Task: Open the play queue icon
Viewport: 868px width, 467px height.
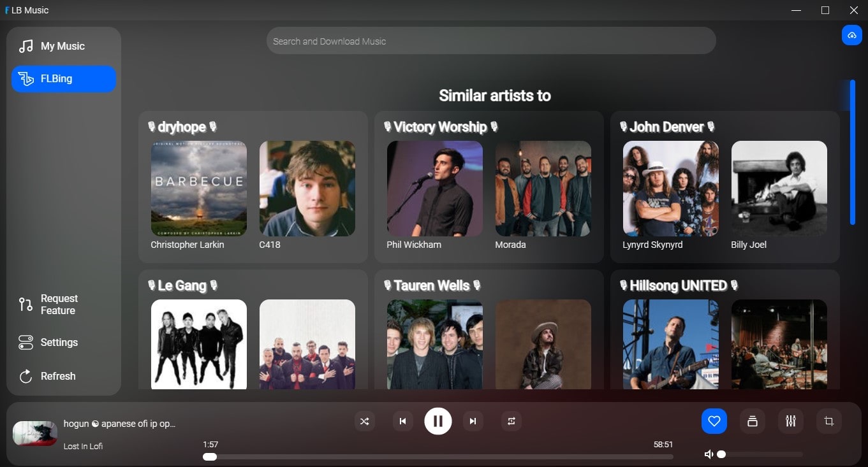Action: pyautogui.click(x=753, y=421)
